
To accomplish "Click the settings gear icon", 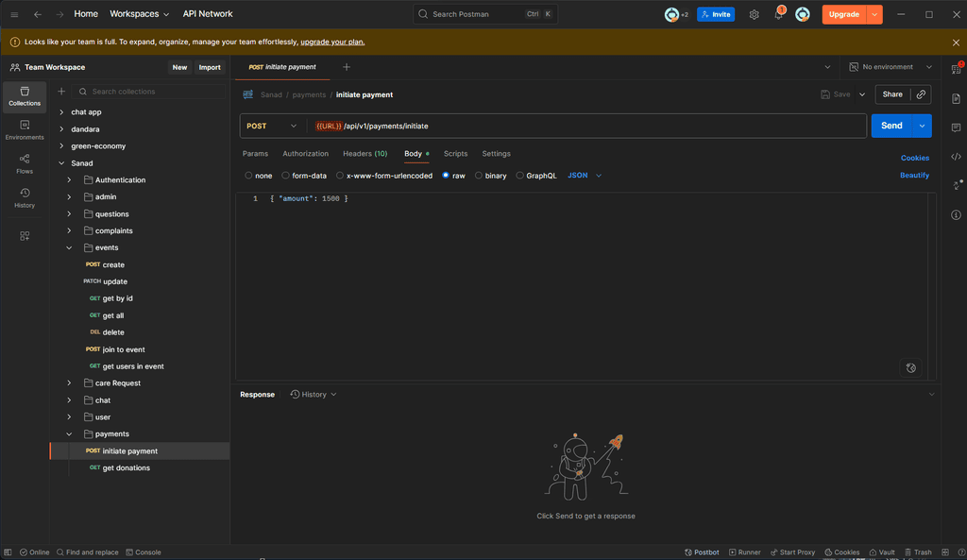I will pos(754,14).
